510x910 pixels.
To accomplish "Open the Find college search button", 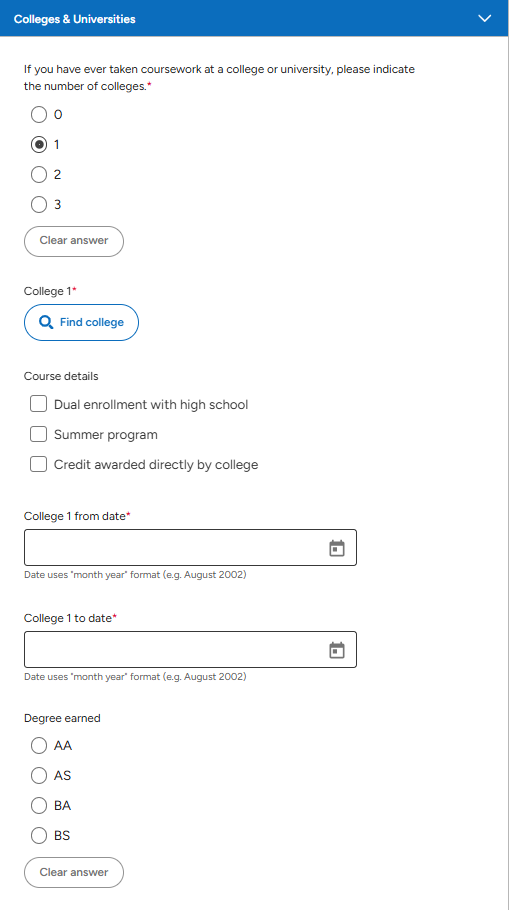I will (x=81, y=322).
